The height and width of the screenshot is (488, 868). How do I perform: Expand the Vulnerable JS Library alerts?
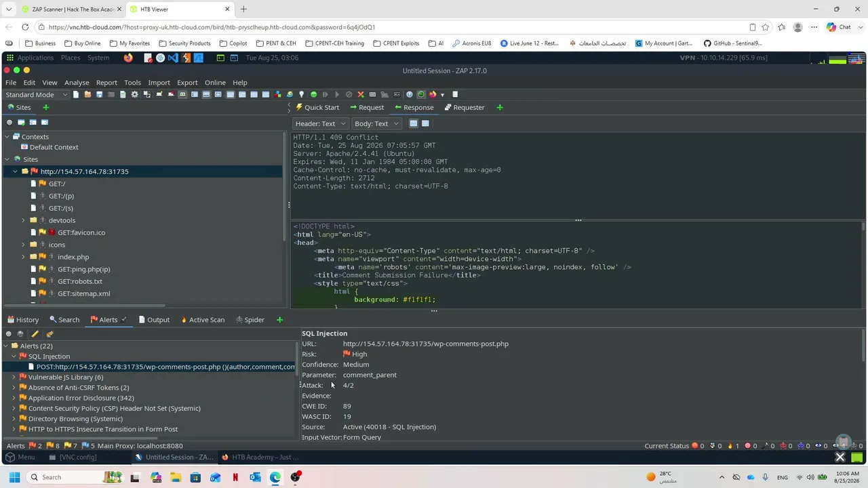[14, 378]
